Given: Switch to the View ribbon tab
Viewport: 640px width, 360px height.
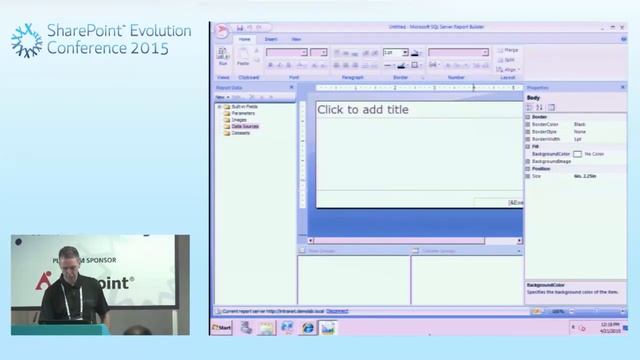Looking at the screenshot, I should pos(296,39).
